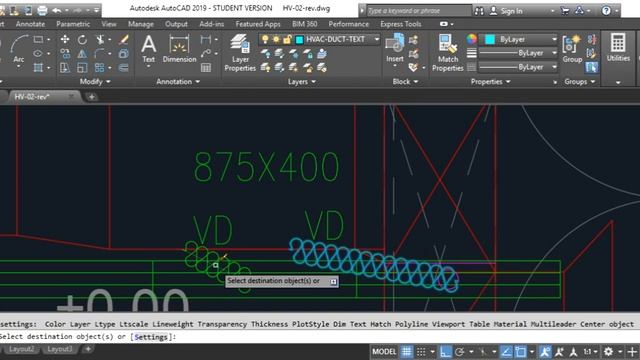Toggle Ortho mode in status bar

pyautogui.click(x=445, y=351)
